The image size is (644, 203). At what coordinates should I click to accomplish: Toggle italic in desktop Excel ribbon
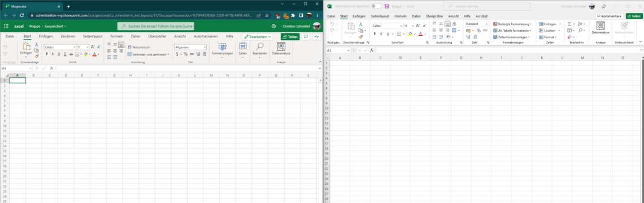pos(381,34)
